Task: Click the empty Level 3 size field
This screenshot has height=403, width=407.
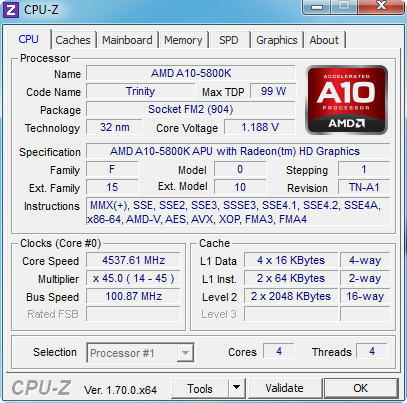Action: [291, 314]
